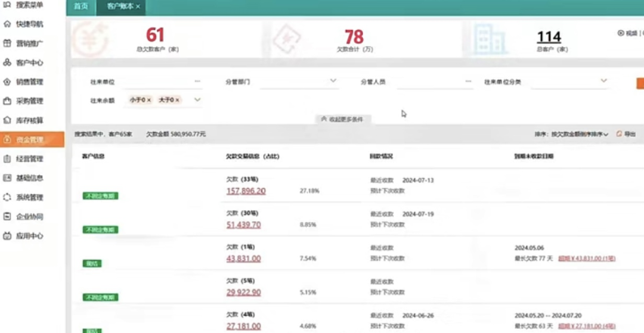This screenshot has height=333, width=644.
Task: Open 快捷导航 via the home icon
Action: click(x=7, y=24)
